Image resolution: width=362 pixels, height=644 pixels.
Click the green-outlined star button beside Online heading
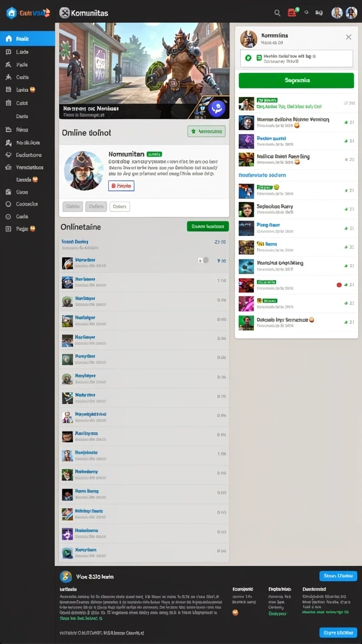(x=206, y=131)
